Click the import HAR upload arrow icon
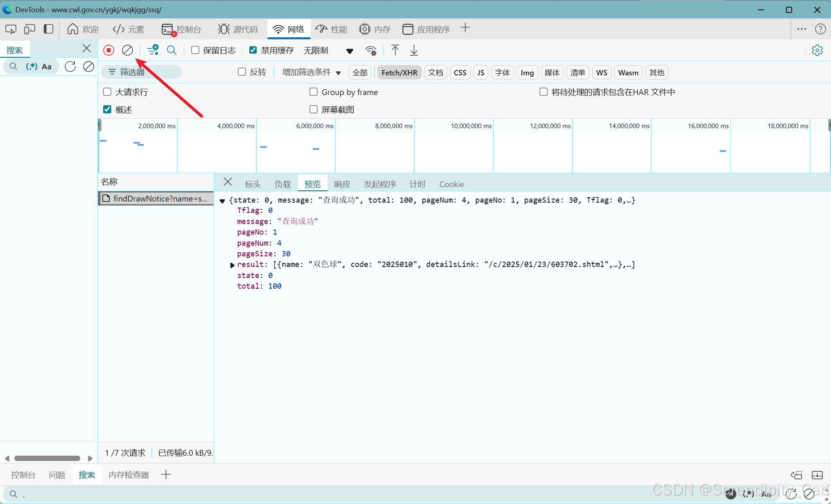The height and width of the screenshot is (504, 831). (x=395, y=50)
